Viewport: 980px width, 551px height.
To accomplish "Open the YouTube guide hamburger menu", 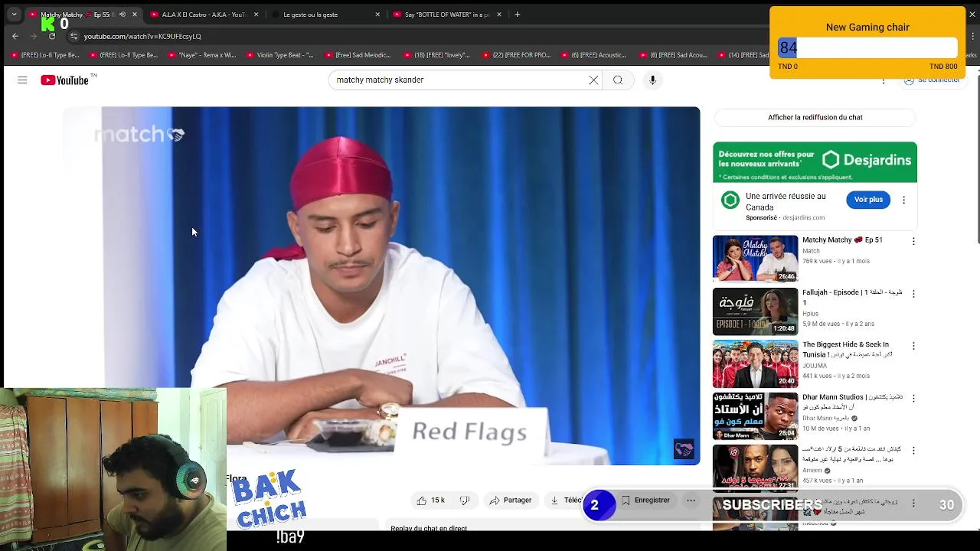I will (22, 80).
